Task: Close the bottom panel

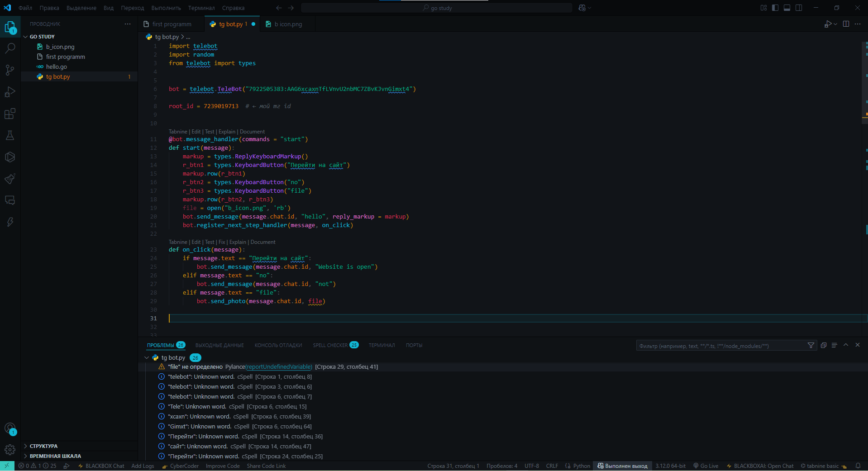Action: [x=858, y=345]
